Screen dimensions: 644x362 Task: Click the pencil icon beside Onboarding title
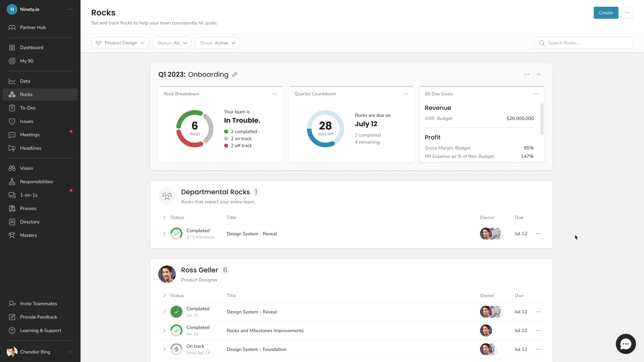coord(235,74)
